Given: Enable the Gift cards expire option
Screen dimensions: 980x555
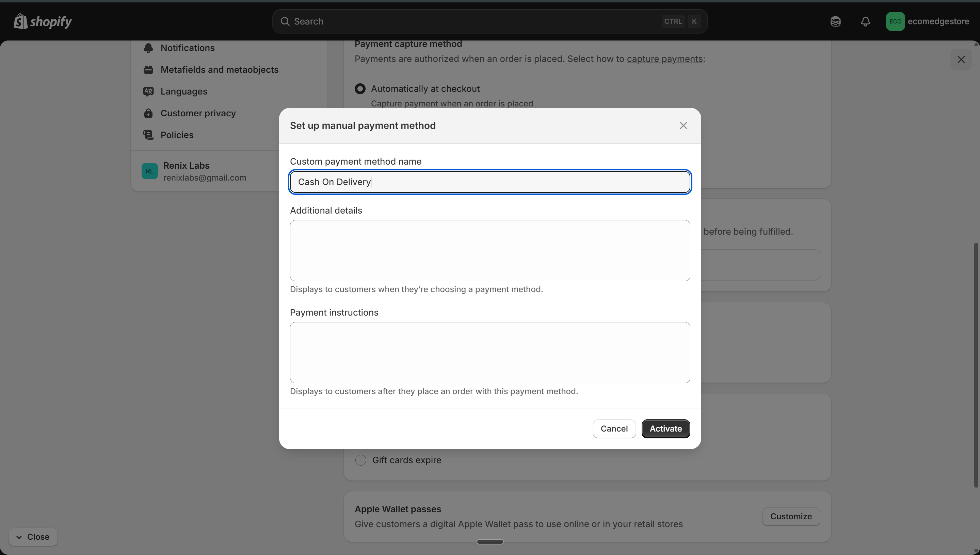Looking at the screenshot, I should point(360,460).
